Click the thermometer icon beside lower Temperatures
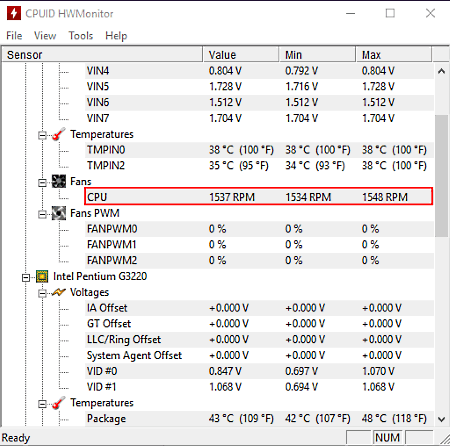 [59, 403]
